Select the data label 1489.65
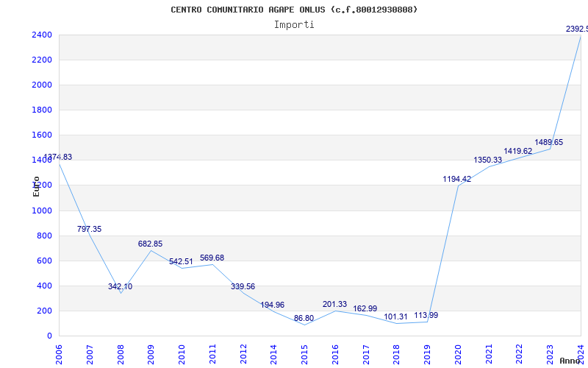 pyautogui.click(x=549, y=142)
